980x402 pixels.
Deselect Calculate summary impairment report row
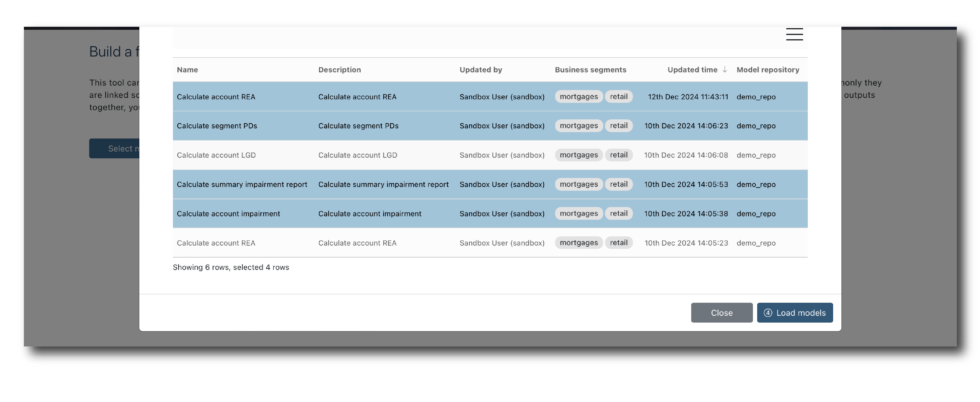pos(242,184)
